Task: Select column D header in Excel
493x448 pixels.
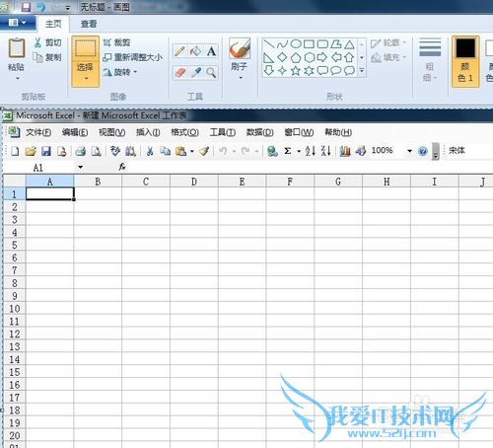Action: 194,182
